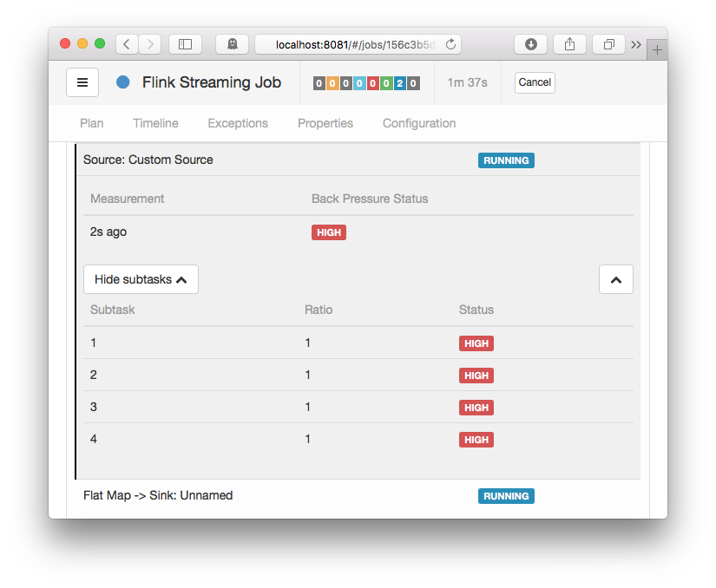
Task: Close the Safari window red button
Action: (x=65, y=43)
